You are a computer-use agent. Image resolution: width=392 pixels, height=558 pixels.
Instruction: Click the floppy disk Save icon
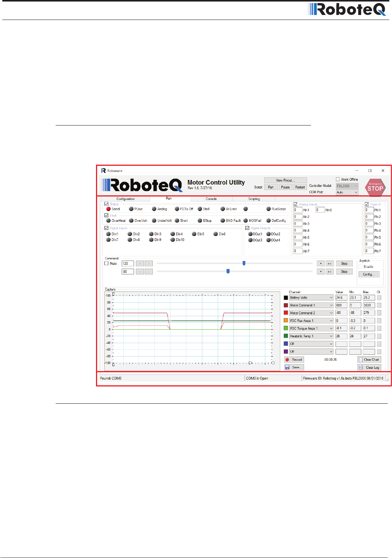coord(287,367)
